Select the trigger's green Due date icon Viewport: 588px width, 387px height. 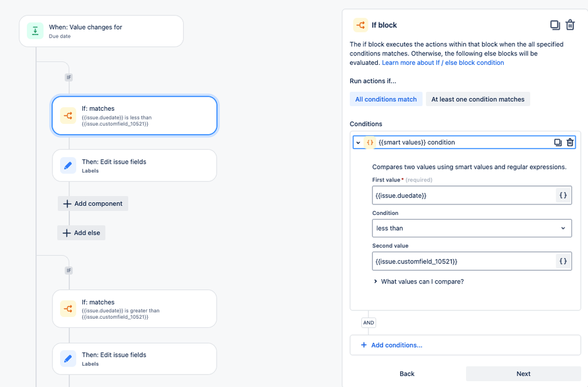(x=35, y=31)
